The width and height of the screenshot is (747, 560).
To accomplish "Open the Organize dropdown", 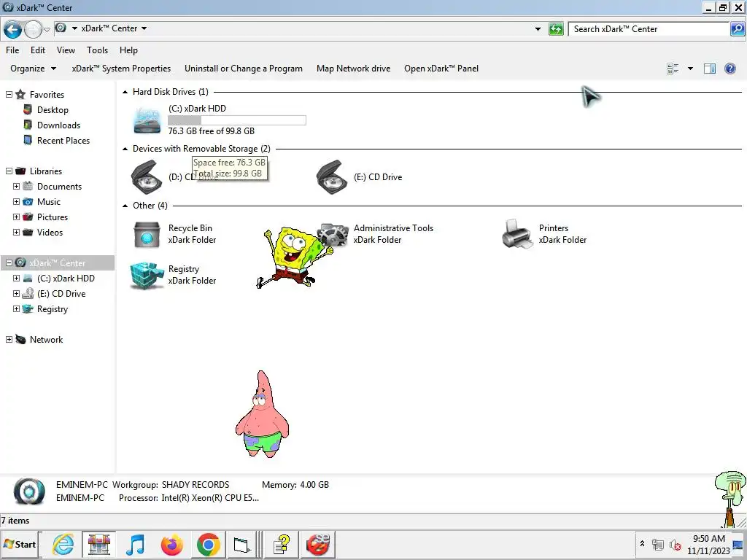I will [x=34, y=69].
